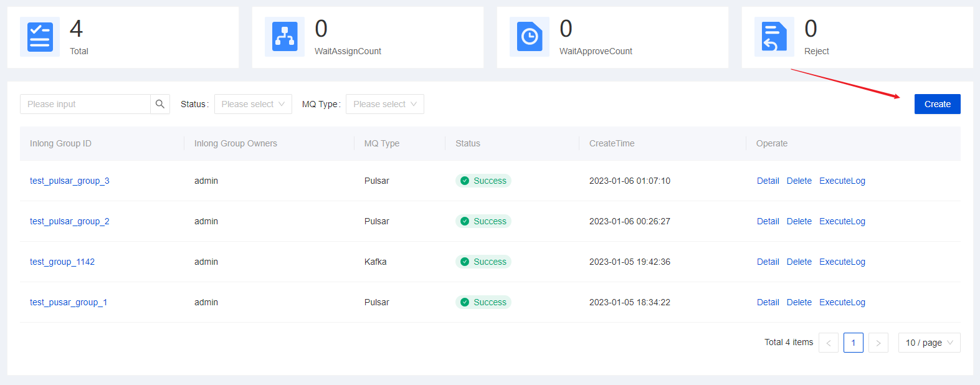
Task: Click the search magnifier icon
Action: (160, 104)
